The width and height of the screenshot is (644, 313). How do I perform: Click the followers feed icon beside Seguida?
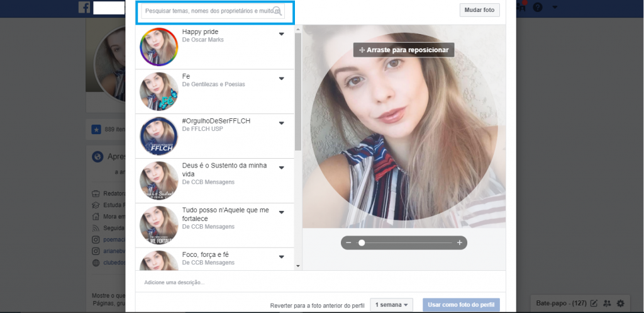pyautogui.click(x=96, y=228)
